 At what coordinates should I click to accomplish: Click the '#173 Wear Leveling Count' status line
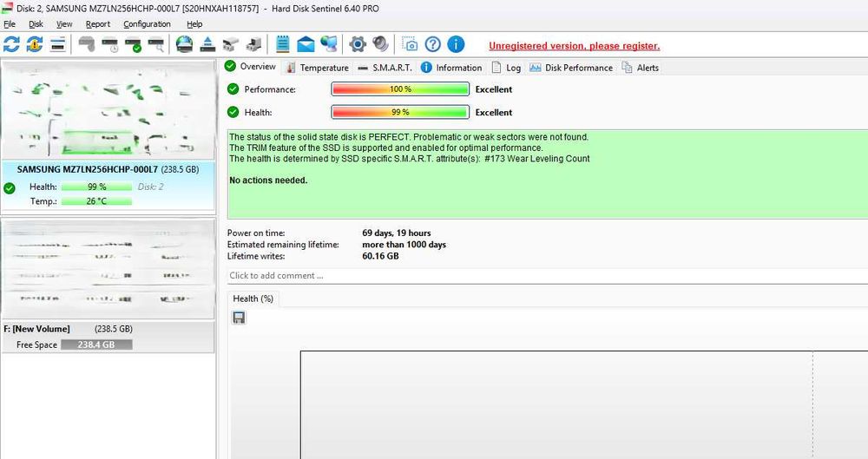pos(409,159)
